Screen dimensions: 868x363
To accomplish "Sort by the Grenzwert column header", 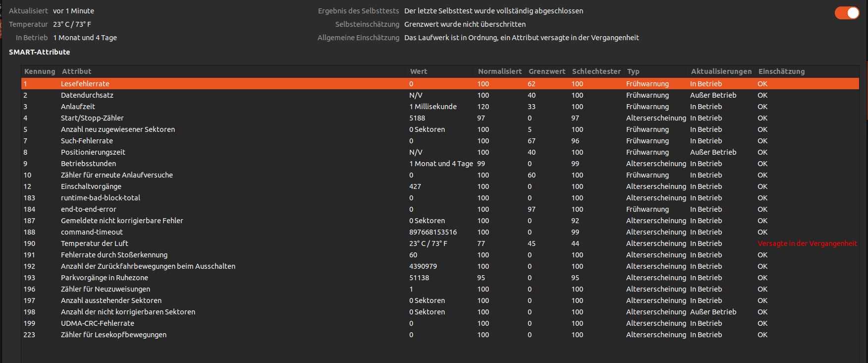I will [547, 71].
